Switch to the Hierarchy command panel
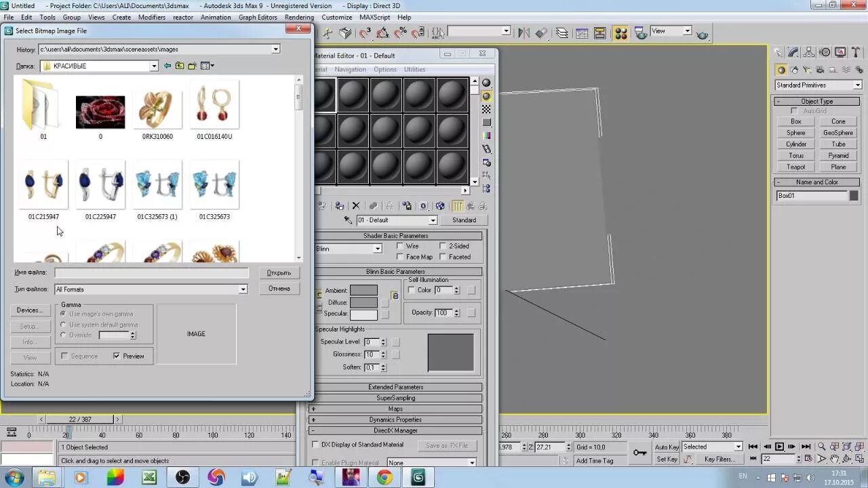 pos(810,52)
